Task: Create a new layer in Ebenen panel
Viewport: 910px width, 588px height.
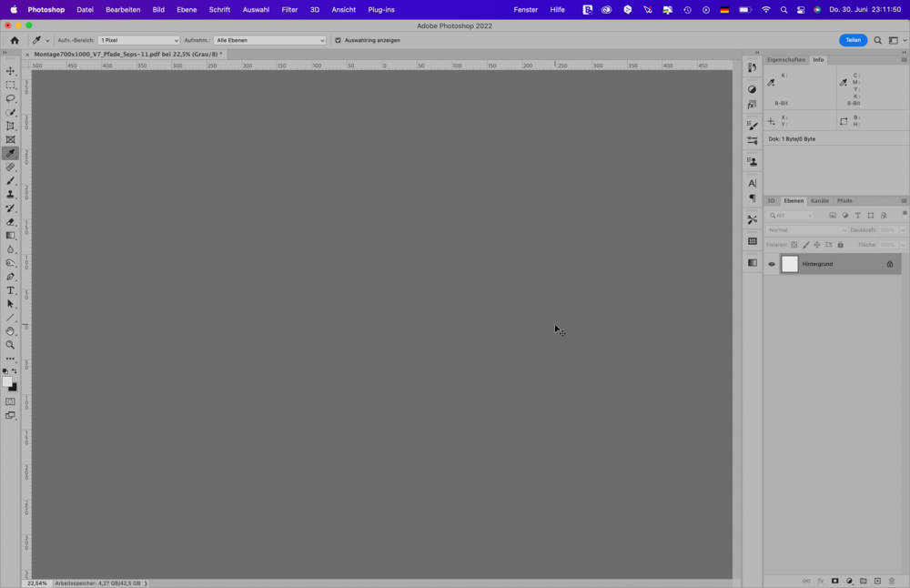Action: pos(877,581)
